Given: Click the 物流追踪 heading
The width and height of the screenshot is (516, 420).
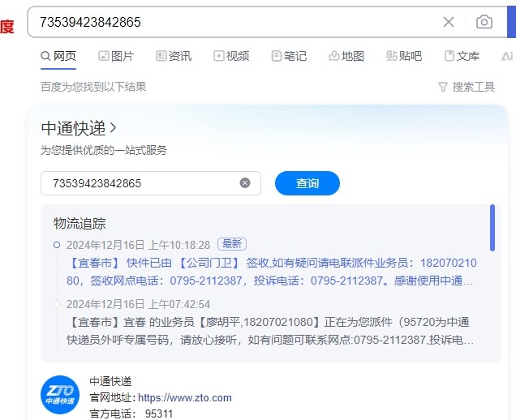Looking at the screenshot, I should click(x=80, y=223).
